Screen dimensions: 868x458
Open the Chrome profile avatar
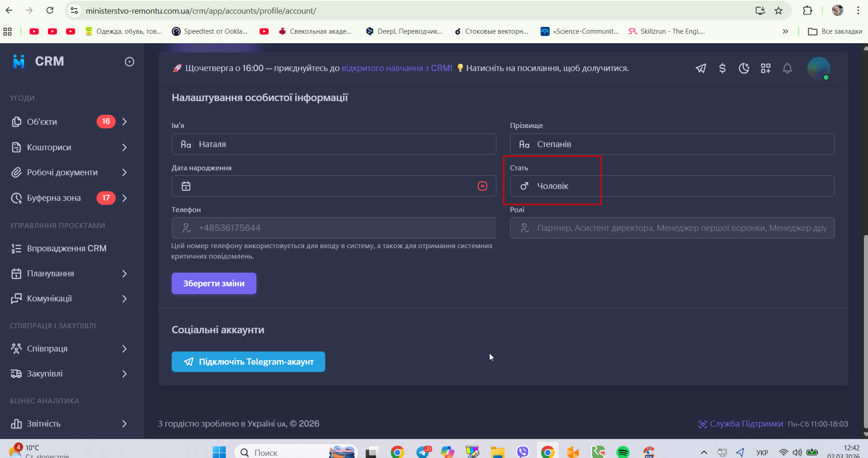coord(837,10)
